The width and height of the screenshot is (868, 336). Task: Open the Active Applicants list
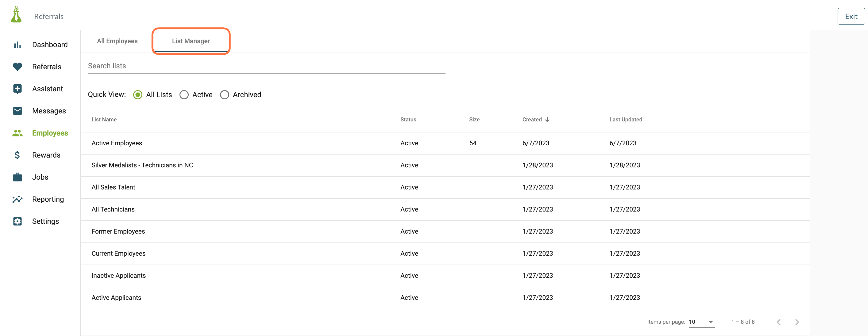tap(116, 298)
